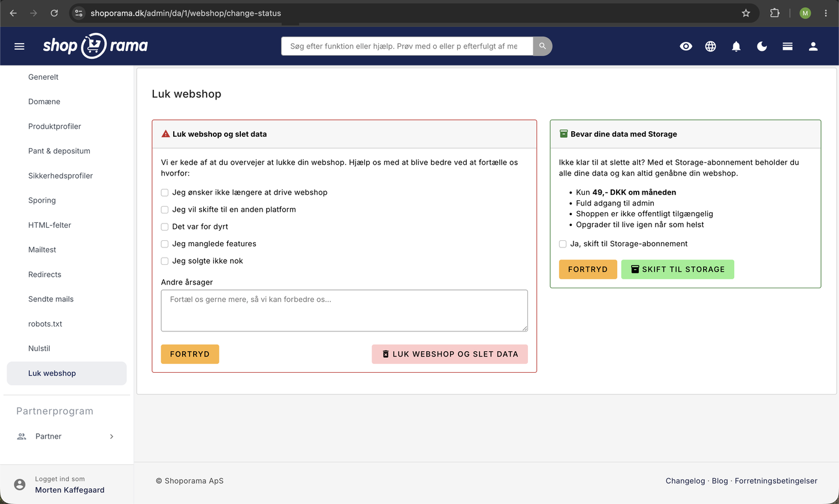
Task: Click the logged-in user avatar icon
Action: tap(20, 484)
